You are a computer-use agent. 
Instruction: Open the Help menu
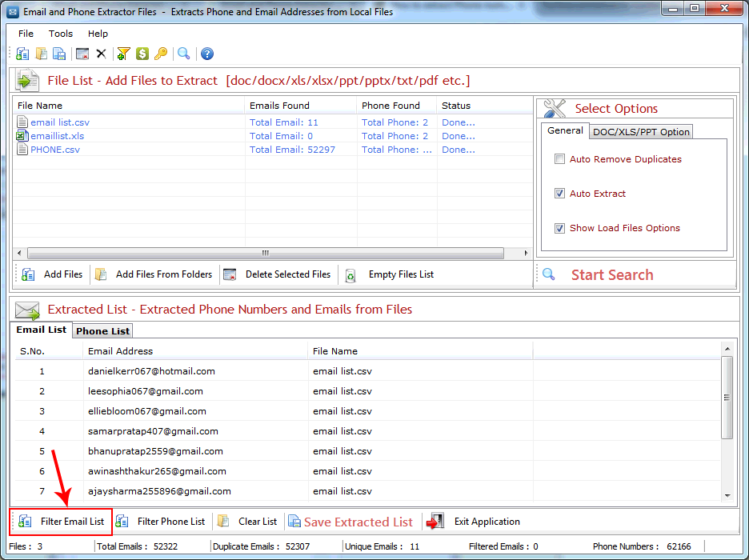coord(98,34)
